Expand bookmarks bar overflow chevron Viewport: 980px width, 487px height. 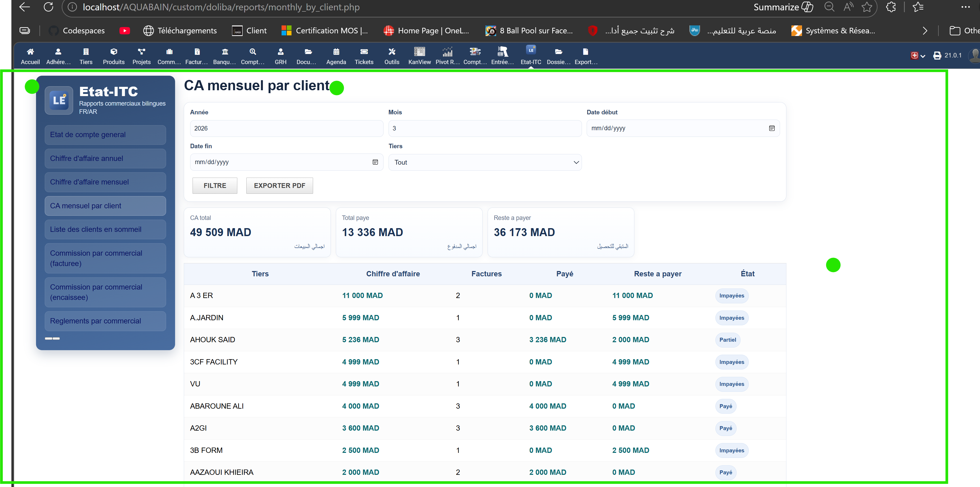pos(925,31)
